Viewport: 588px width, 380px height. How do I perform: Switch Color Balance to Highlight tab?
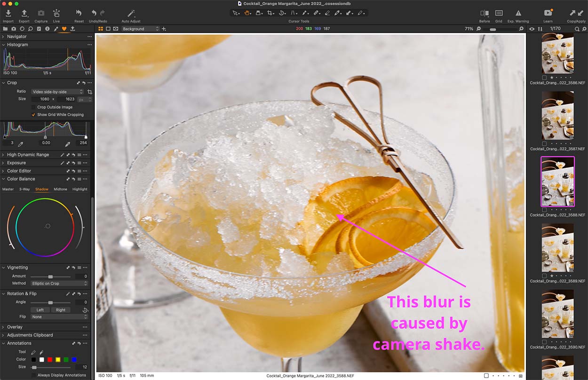[x=80, y=189]
